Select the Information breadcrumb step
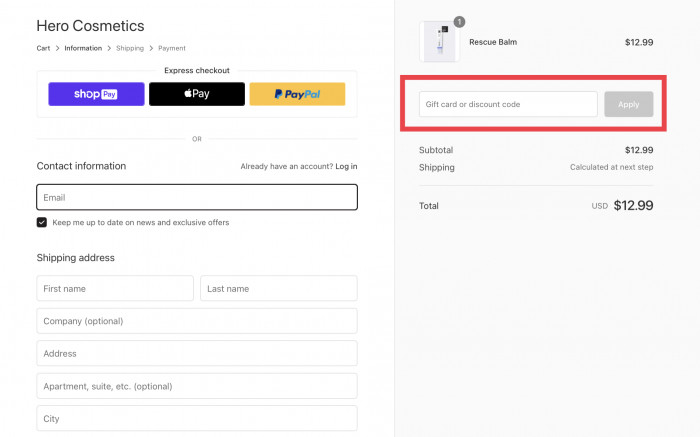This screenshot has width=700, height=437. pyautogui.click(x=83, y=48)
